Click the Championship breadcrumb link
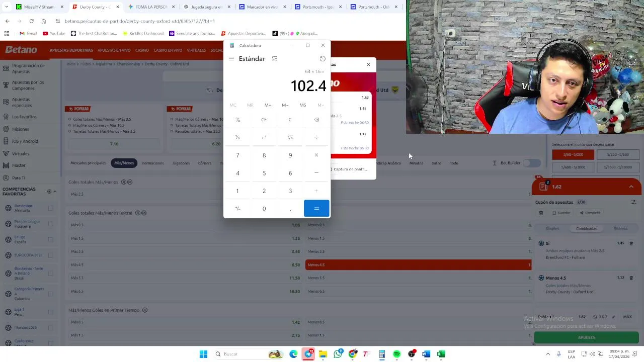Screen dimensions: 644x362 click(x=128, y=64)
